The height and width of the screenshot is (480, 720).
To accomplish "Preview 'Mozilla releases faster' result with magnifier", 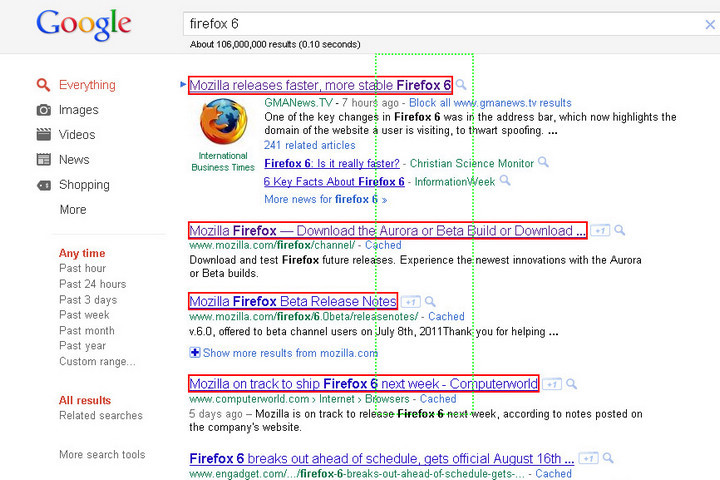I will (x=461, y=85).
